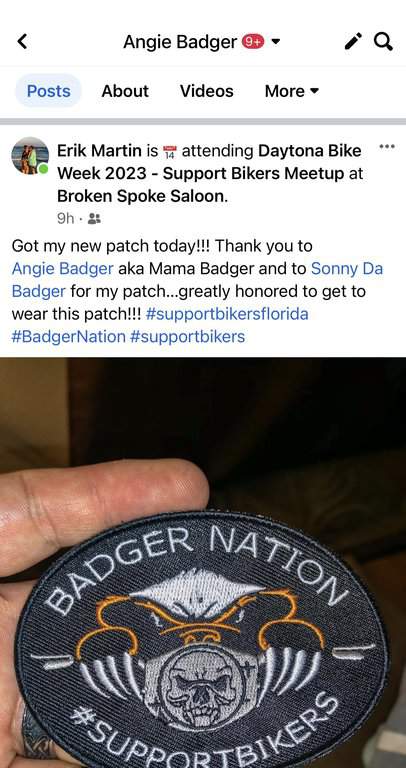This screenshot has width=406, height=768.
Task: Tap the #BadgerNation hashtag
Action: click(x=69, y=337)
